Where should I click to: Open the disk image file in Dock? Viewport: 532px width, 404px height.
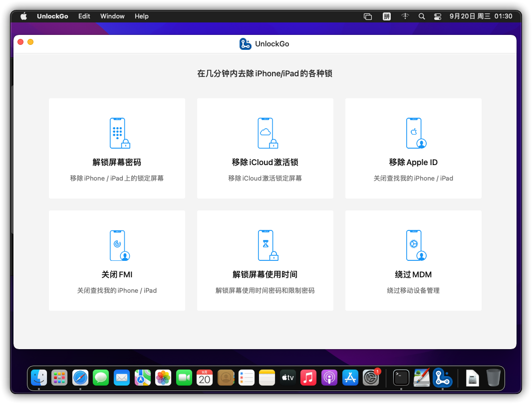tap(472, 378)
